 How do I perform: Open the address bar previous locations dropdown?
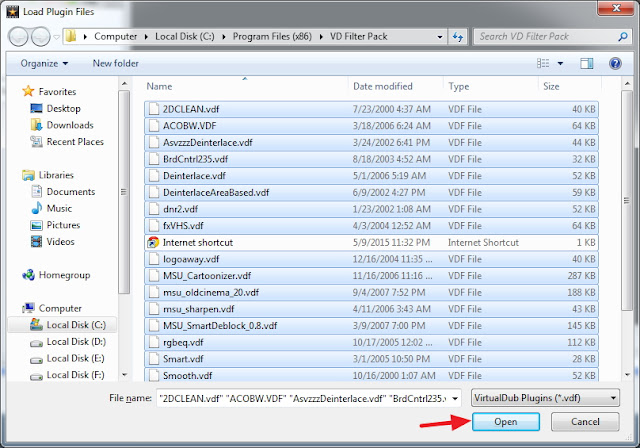pyautogui.click(x=440, y=37)
